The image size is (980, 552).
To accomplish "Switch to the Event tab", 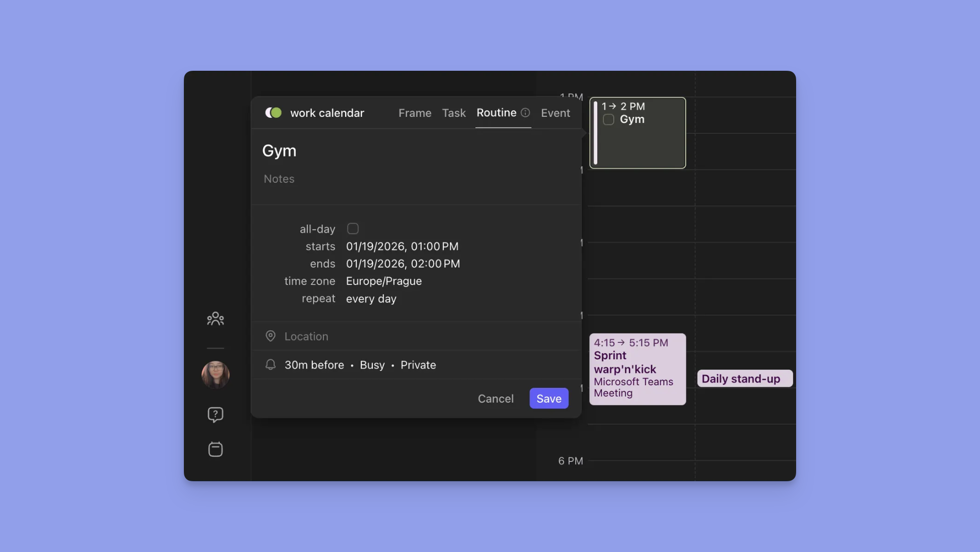I will [555, 113].
